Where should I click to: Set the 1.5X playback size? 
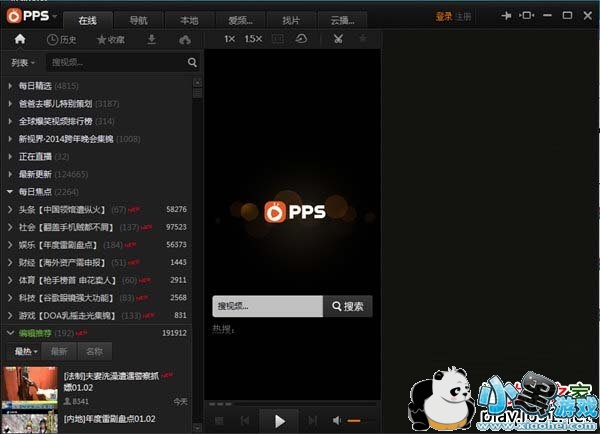click(253, 39)
